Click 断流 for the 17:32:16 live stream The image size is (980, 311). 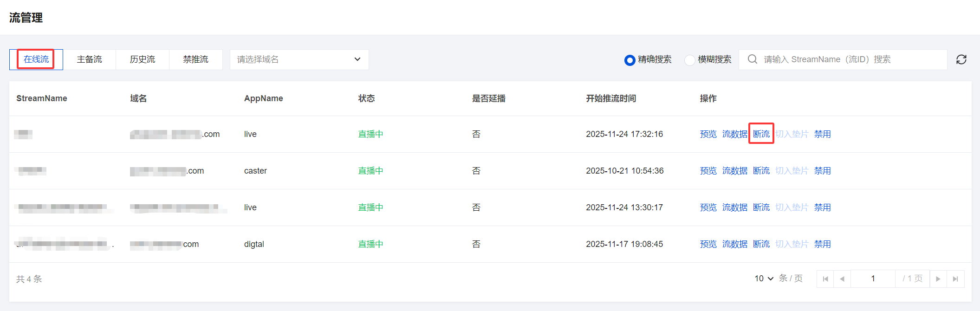point(761,134)
